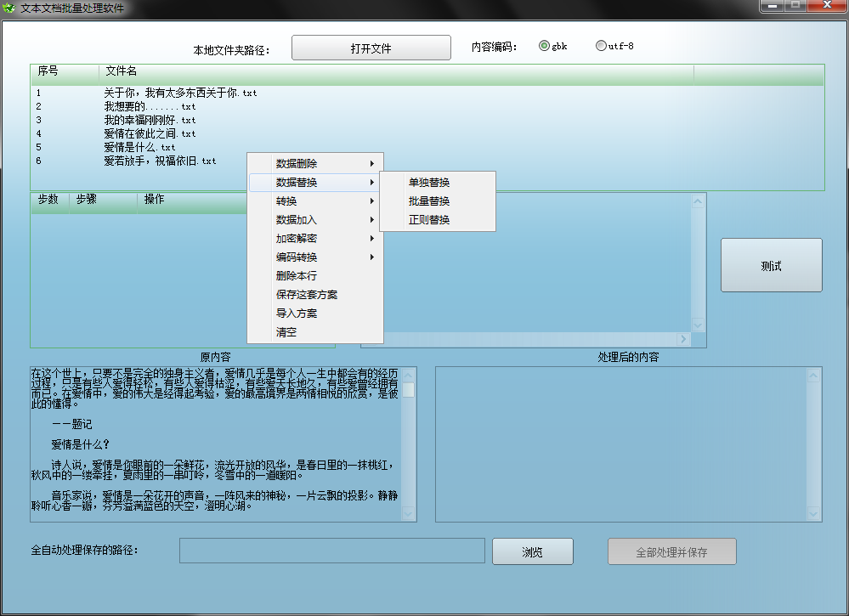Choose 批量替换 from the submenu
Image resolution: width=849 pixels, height=616 pixels.
click(x=429, y=201)
